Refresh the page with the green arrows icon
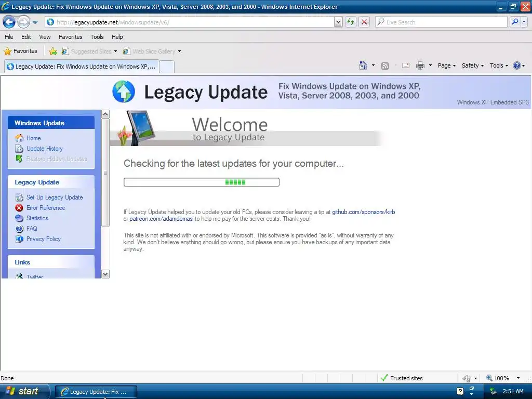The height and width of the screenshot is (399, 532). tap(351, 22)
